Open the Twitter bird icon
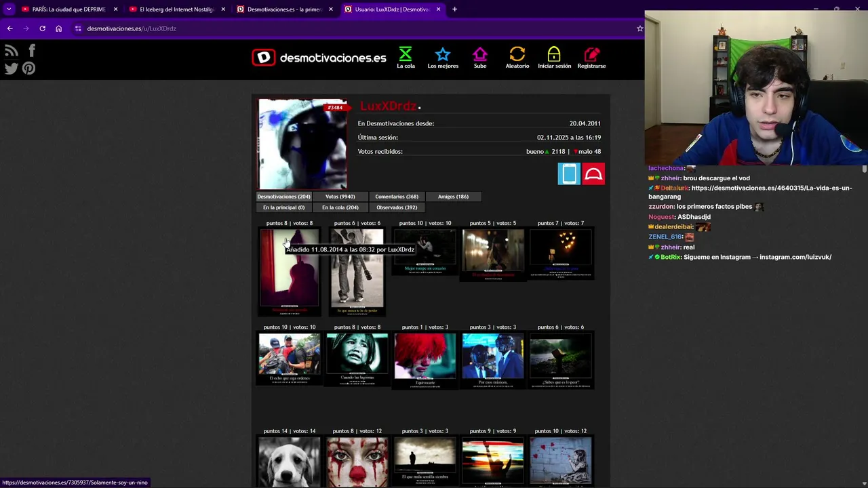This screenshot has width=868, height=488. [11, 68]
